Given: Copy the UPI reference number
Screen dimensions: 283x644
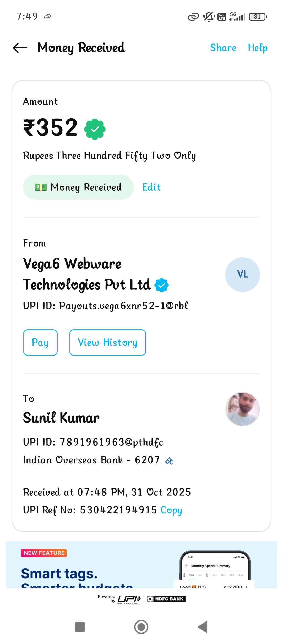Looking at the screenshot, I should [171, 510].
